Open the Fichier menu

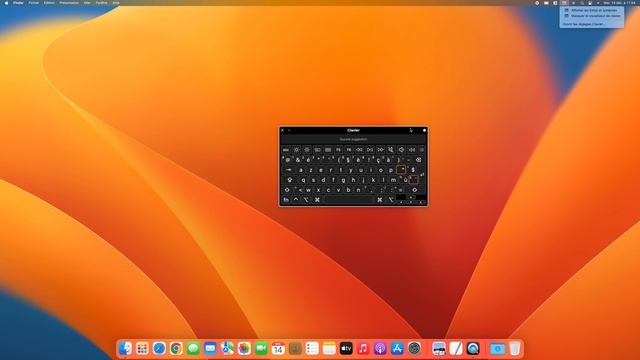point(33,3)
